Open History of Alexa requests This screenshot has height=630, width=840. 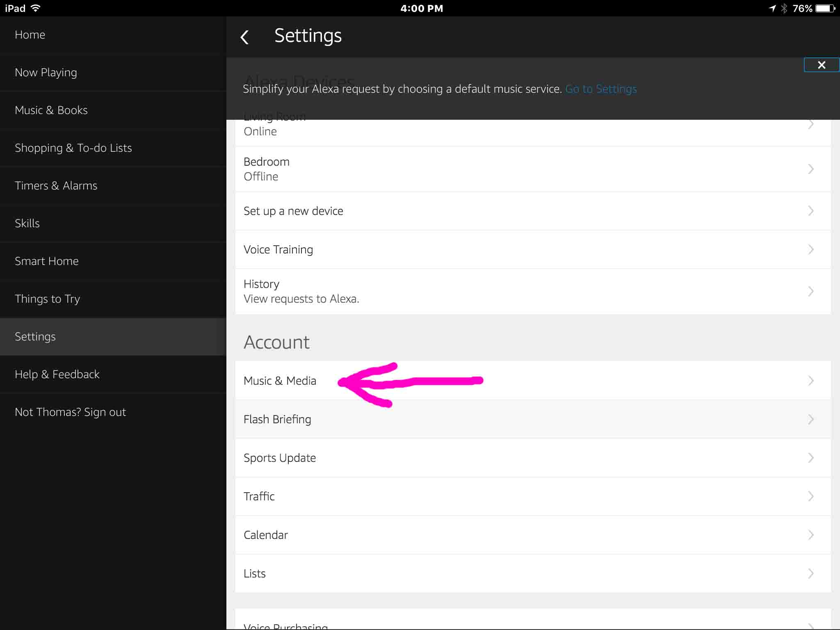pyautogui.click(x=533, y=292)
